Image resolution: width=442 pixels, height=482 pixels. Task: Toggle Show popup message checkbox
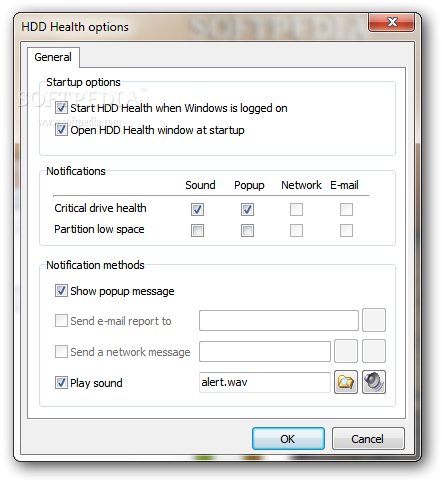pos(61,291)
